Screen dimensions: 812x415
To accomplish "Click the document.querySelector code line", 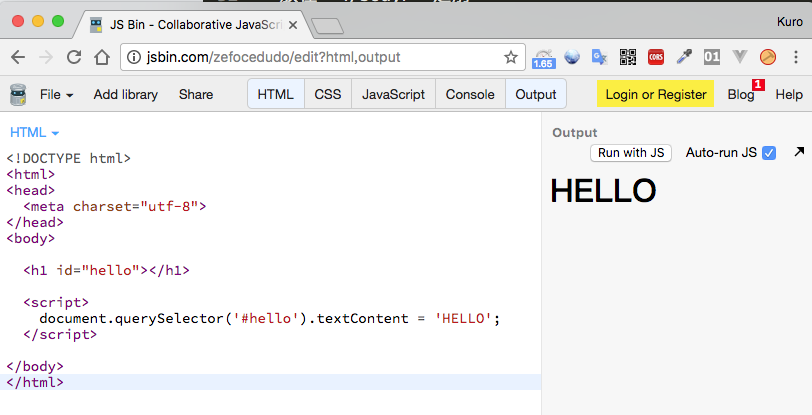I will tap(270, 318).
